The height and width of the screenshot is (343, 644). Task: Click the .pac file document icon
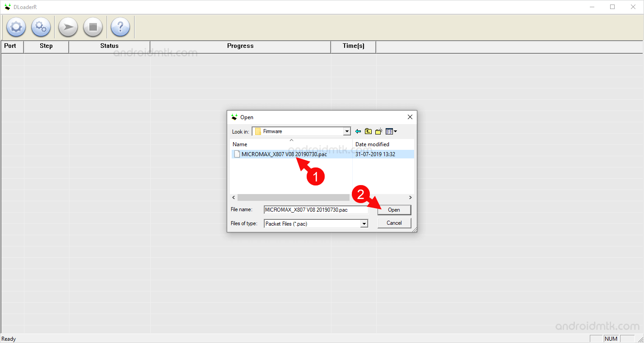point(237,154)
